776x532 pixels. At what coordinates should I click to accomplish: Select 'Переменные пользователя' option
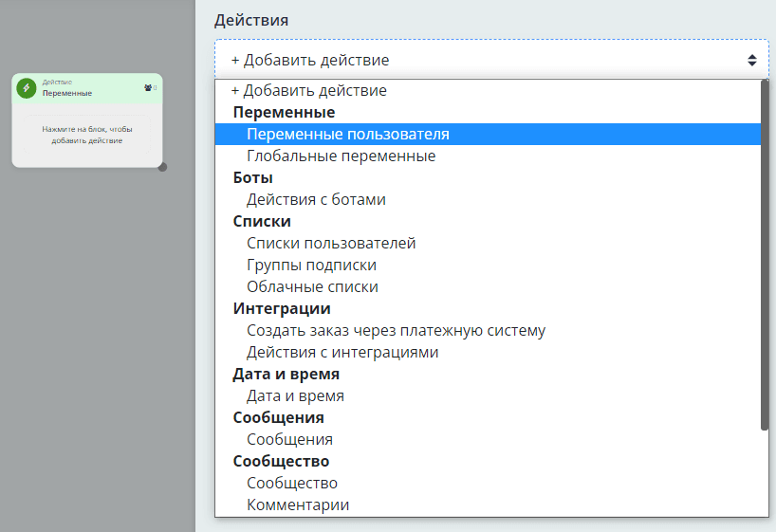[347, 135]
